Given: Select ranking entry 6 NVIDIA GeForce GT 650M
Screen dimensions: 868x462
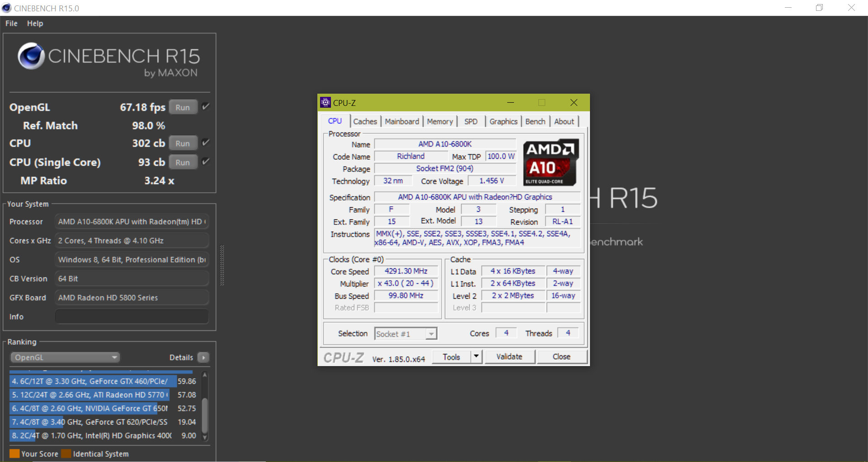Looking at the screenshot, I should pyautogui.click(x=104, y=409).
